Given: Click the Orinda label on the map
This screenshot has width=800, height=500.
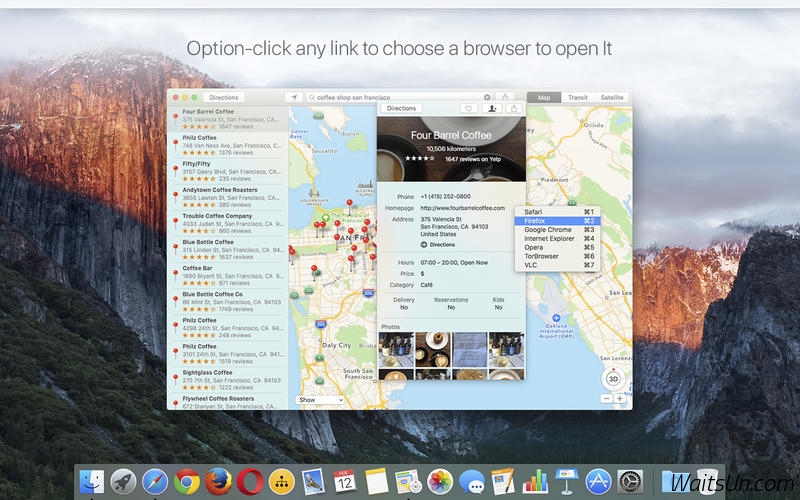Looking at the screenshot, I should tap(593, 125).
